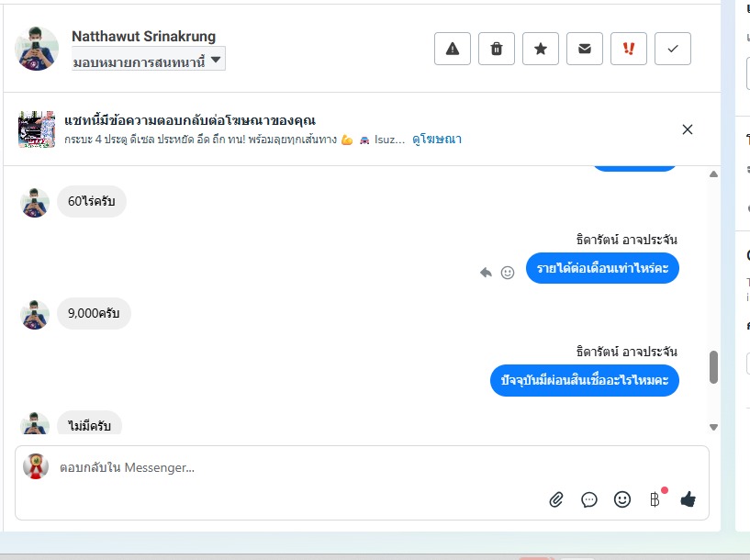Click the spam warning triangle icon

coord(452,49)
